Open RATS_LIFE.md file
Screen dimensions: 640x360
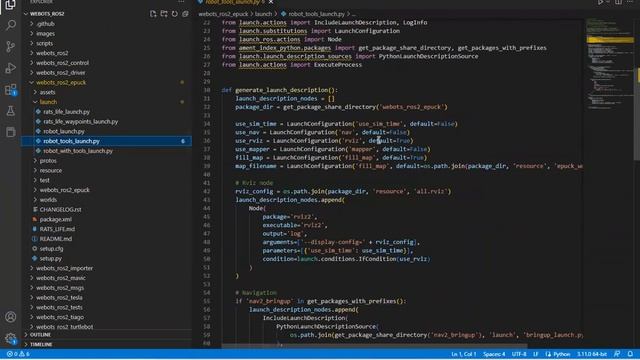57,229
